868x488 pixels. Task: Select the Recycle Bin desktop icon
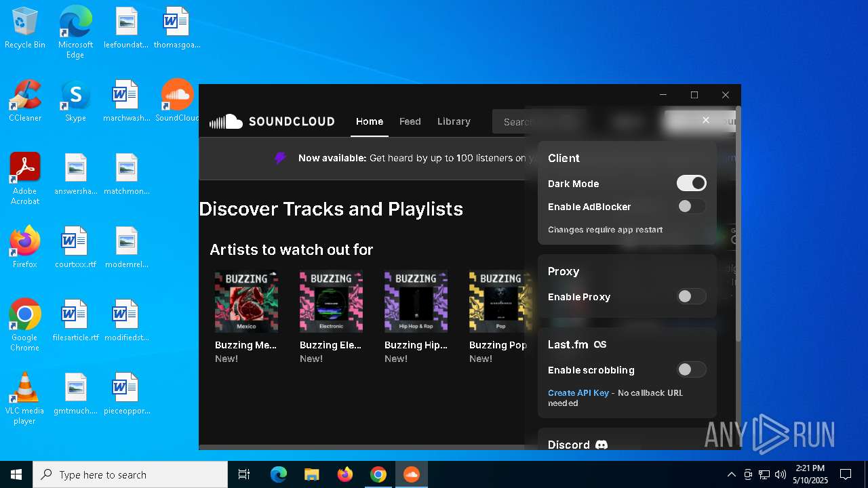click(25, 28)
